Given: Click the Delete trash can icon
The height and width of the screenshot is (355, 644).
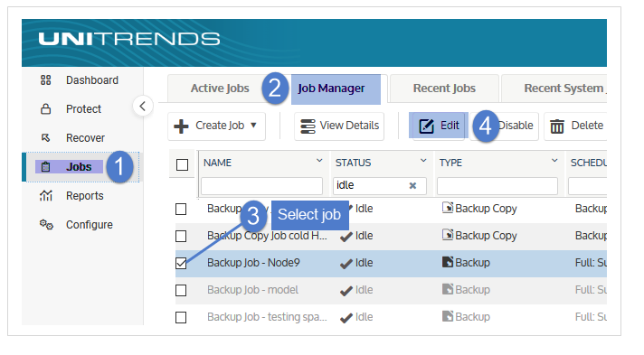Looking at the screenshot, I should click(x=557, y=126).
